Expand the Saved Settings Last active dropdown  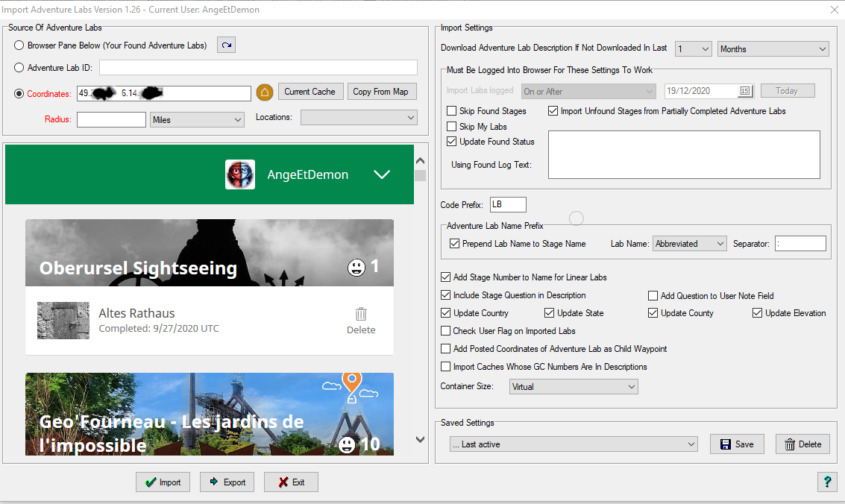tap(574, 444)
